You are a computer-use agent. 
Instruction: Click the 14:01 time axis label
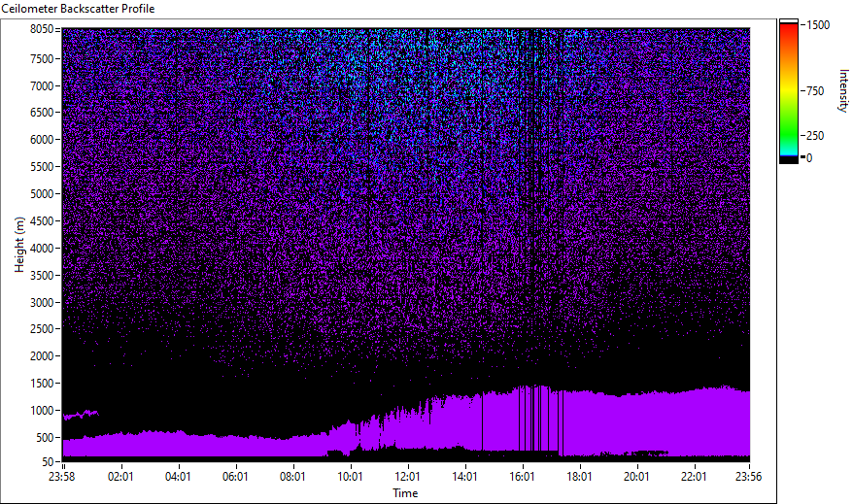click(x=464, y=477)
